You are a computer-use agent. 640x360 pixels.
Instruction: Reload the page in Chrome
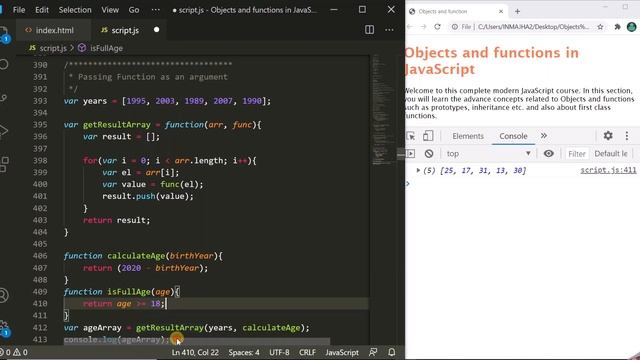pos(437,27)
